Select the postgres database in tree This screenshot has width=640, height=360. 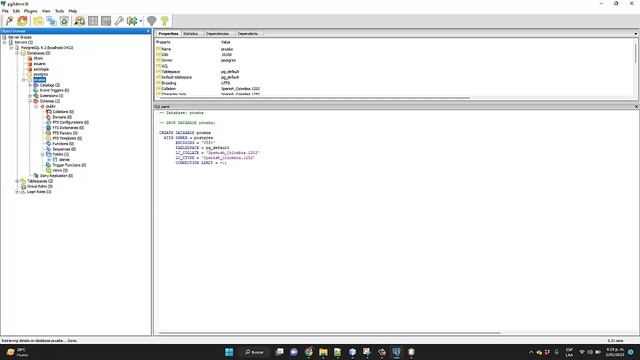click(40, 74)
